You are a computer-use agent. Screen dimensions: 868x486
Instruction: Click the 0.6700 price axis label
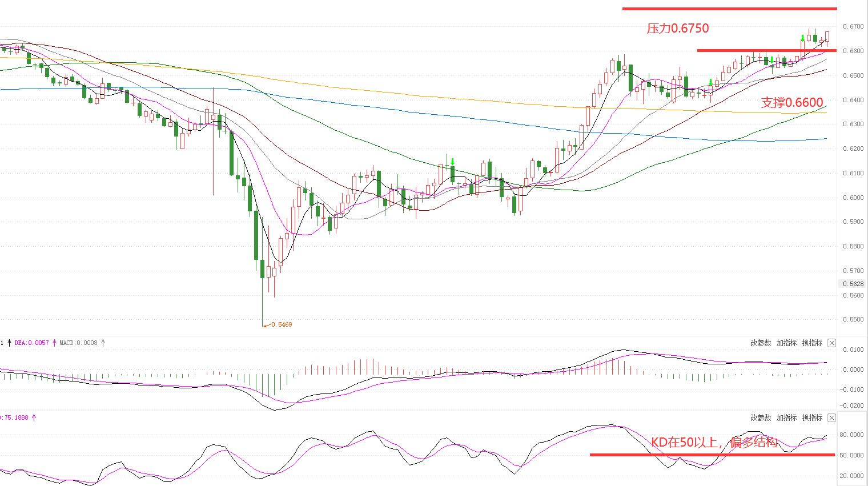853,27
